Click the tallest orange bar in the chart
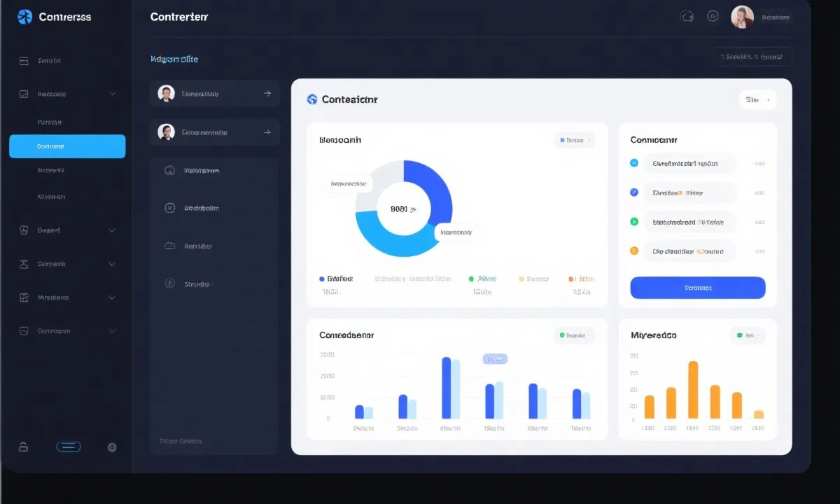Viewport: 840px width, 504px height. (x=693, y=389)
